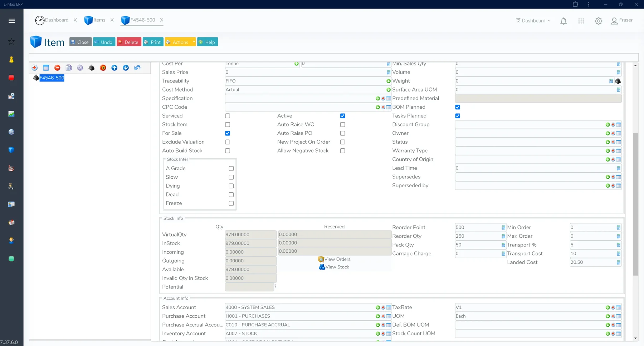644x346 pixels.
Task: Click the Undo button
Action: [x=104, y=42]
